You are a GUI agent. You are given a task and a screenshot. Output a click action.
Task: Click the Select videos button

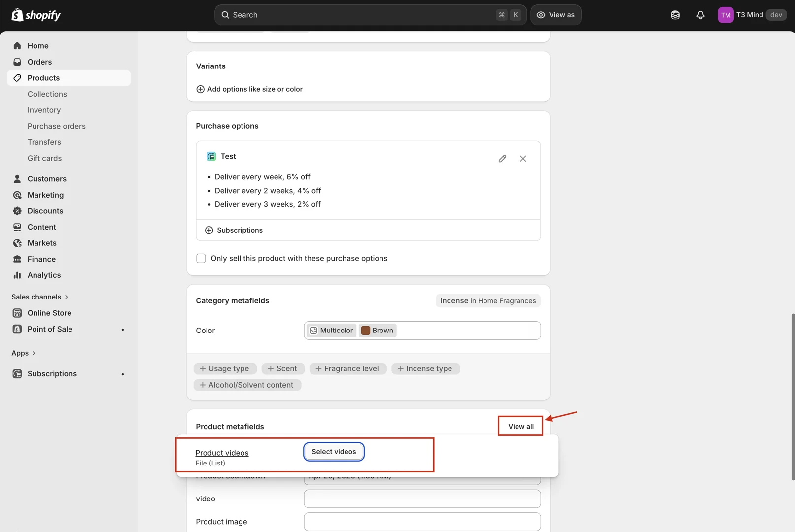pos(334,452)
